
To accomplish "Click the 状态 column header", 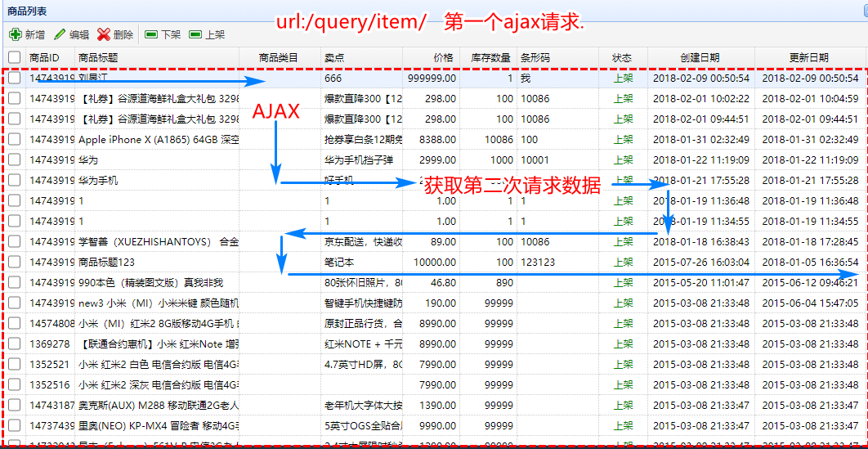I will [x=623, y=57].
